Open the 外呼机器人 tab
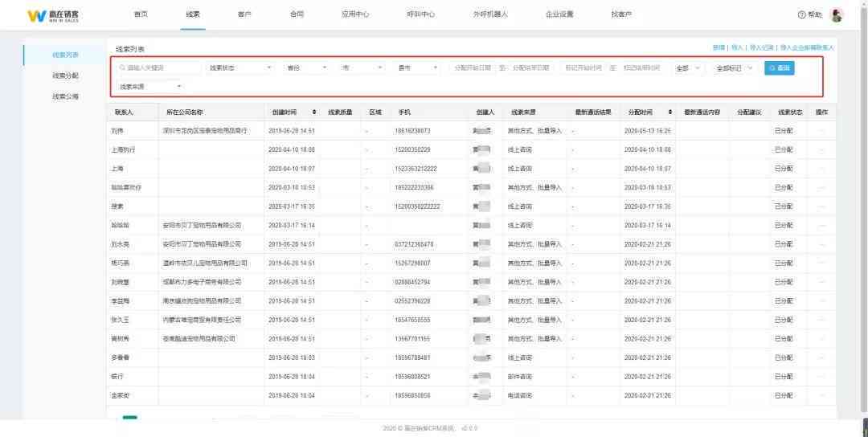This screenshot has width=868, height=437. point(490,14)
